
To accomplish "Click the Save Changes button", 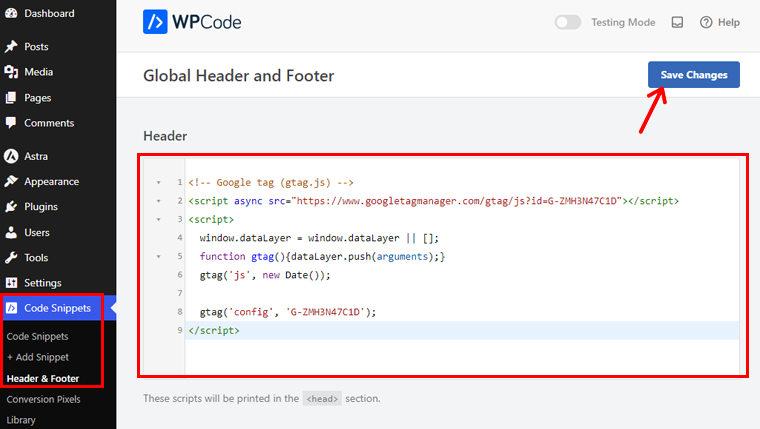I will click(x=694, y=75).
